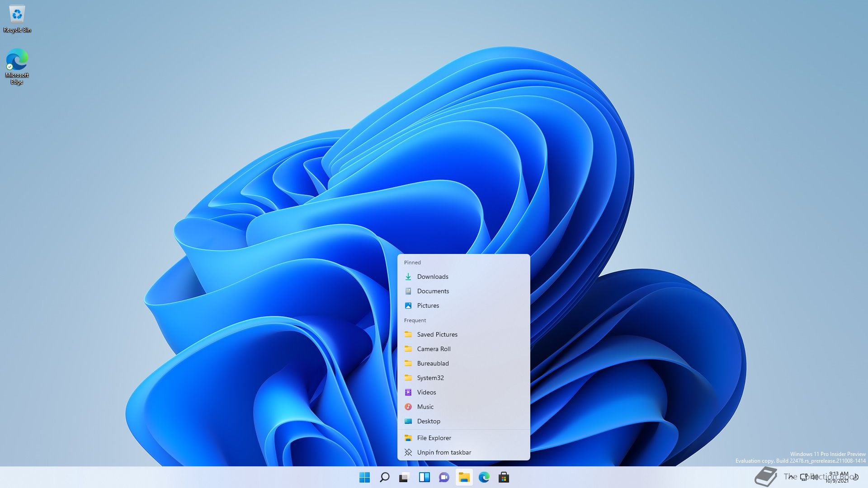Open volume speaker tray icon

click(x=815, y=477)
